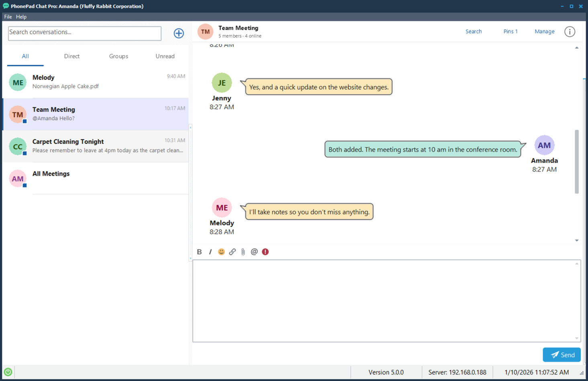The image size is (588, 381).
Task: Click Amanda's AM avatar in chat
Action: click(544, 145)
